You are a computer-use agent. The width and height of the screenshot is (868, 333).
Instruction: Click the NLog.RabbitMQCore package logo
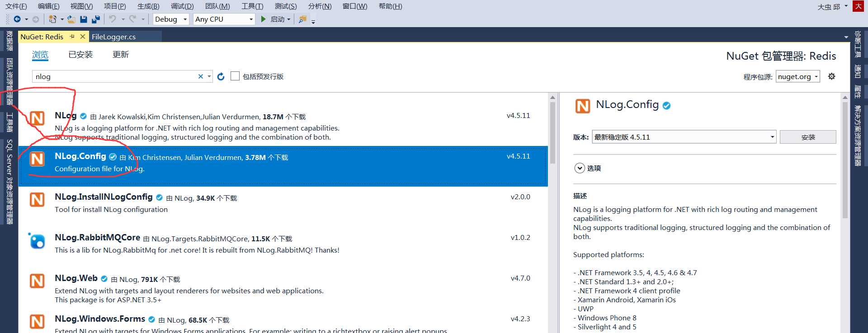37,241
